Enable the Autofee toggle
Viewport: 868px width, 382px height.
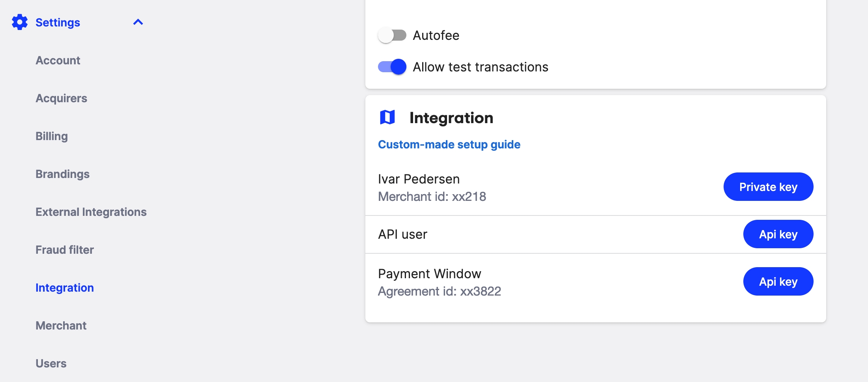pyautogui.click(x=392, y=36)
